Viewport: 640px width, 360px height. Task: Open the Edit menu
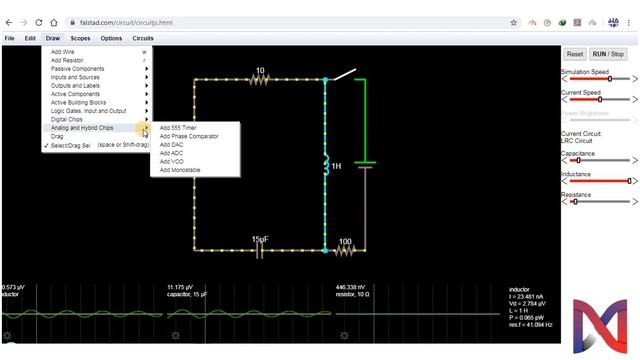[30, 38]
